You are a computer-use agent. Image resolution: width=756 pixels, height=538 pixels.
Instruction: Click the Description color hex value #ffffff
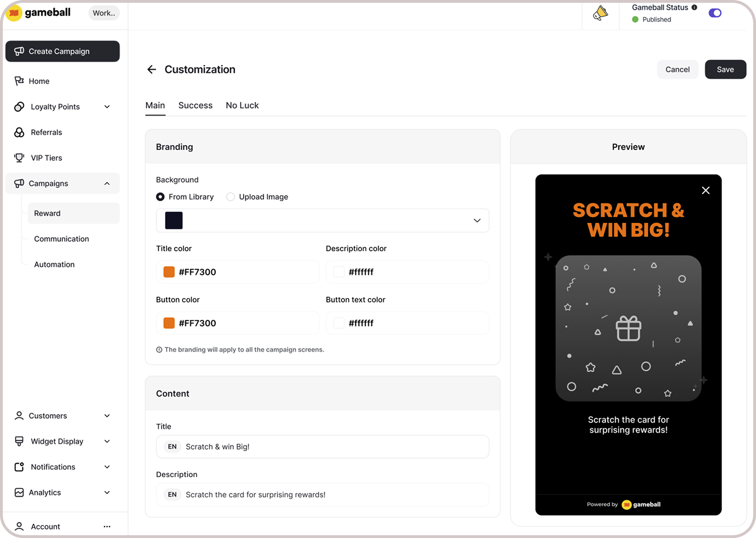[361, 272]
